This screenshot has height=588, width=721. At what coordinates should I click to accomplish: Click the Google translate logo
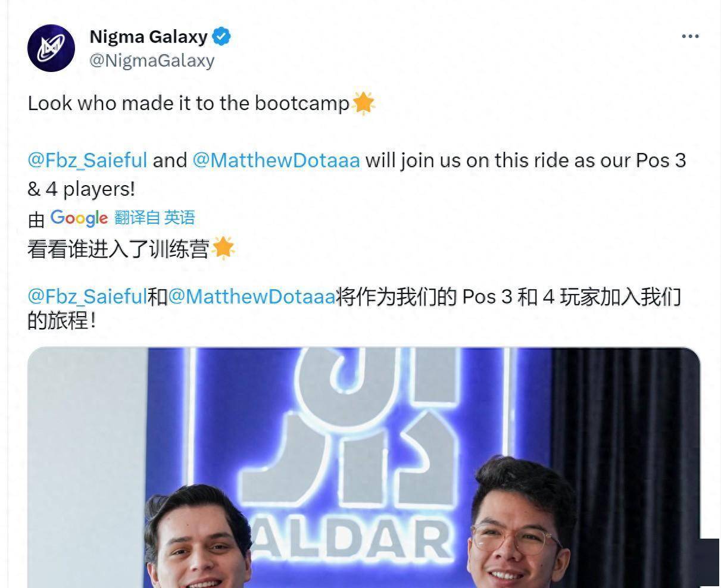pos(79,218)
